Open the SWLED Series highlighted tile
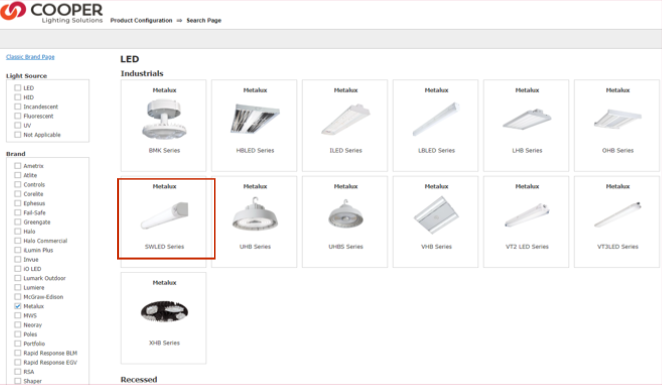The width and height of the screenshot is (662, 385). click(166, 218)
